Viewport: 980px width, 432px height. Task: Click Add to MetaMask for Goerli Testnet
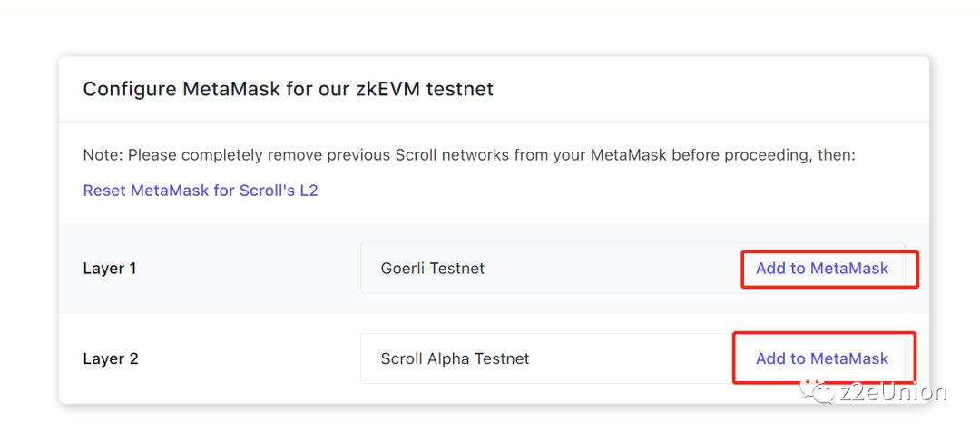click(821, 269)
